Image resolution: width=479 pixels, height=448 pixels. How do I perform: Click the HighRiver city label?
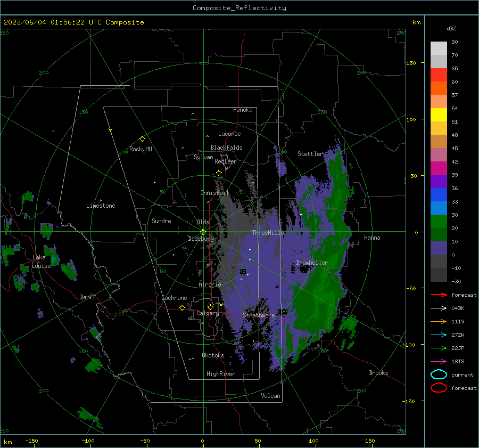[221, 374]
